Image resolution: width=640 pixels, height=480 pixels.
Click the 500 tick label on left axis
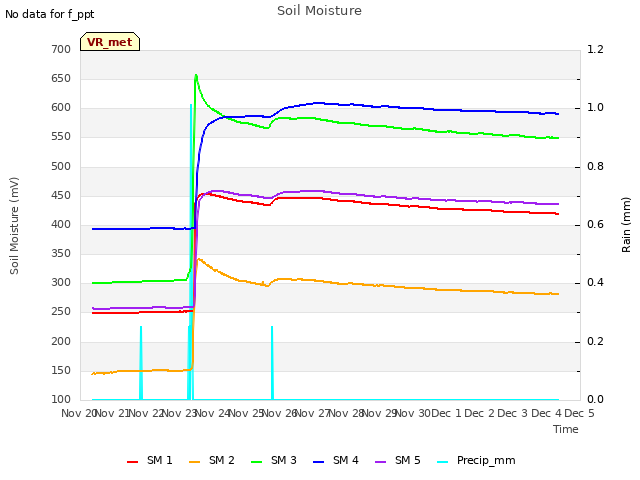[61, 167]
